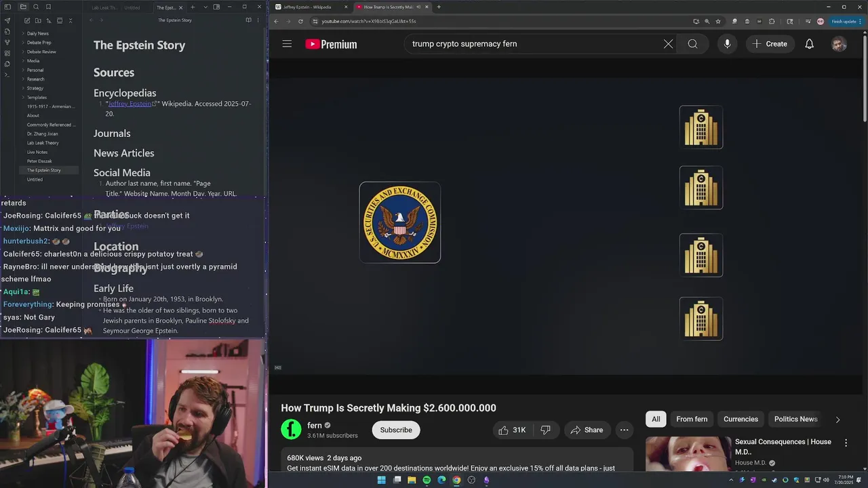Clear the YouTube search box text
This screenshot has height=488, width=868.
point(668,44)
